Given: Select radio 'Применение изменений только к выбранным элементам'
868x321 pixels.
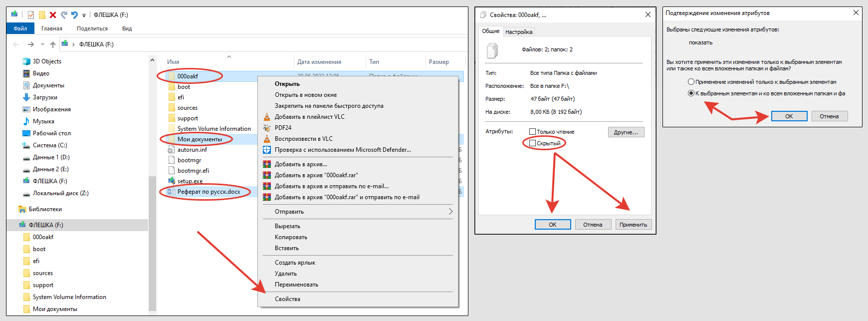Looking at the screenshot, I should (691, 82).
